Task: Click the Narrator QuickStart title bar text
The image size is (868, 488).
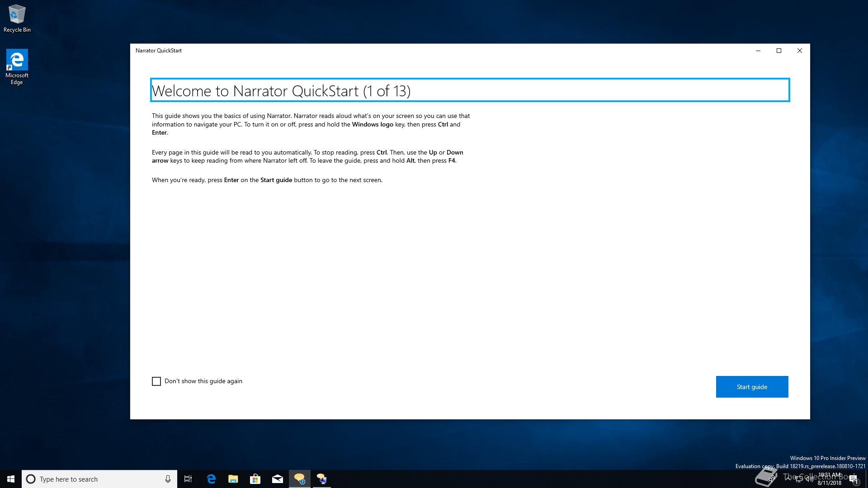Action: click(x=159, y=51)
